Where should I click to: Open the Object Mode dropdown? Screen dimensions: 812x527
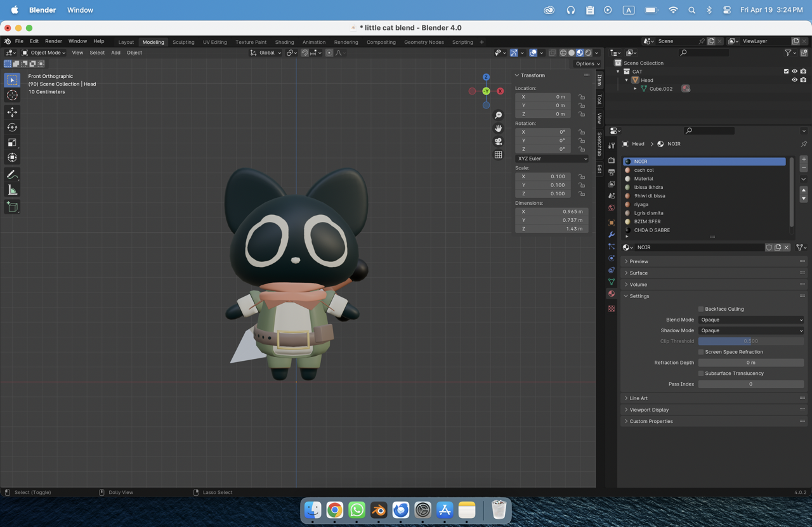(44, 53)
